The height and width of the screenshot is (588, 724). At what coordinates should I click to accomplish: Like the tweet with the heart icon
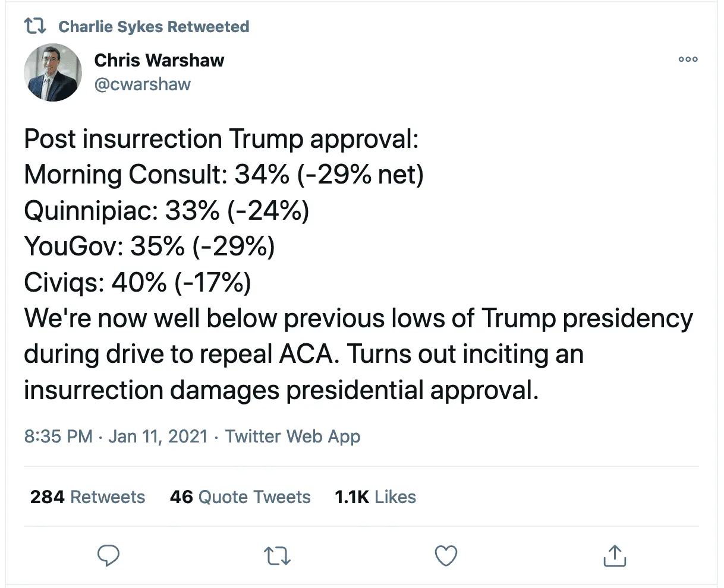(x=446, y=556)
